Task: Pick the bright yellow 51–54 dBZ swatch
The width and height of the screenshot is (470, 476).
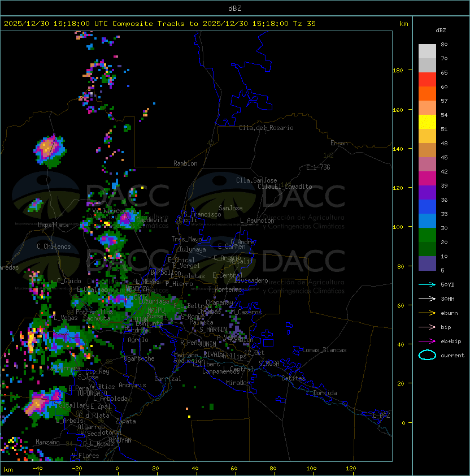Action: point(427,122)
